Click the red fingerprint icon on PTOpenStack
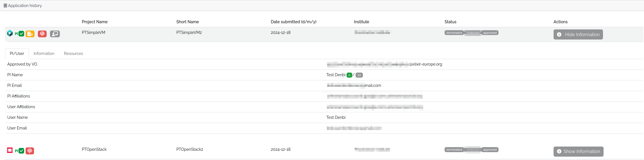644x160 pixels. point(30,151)
